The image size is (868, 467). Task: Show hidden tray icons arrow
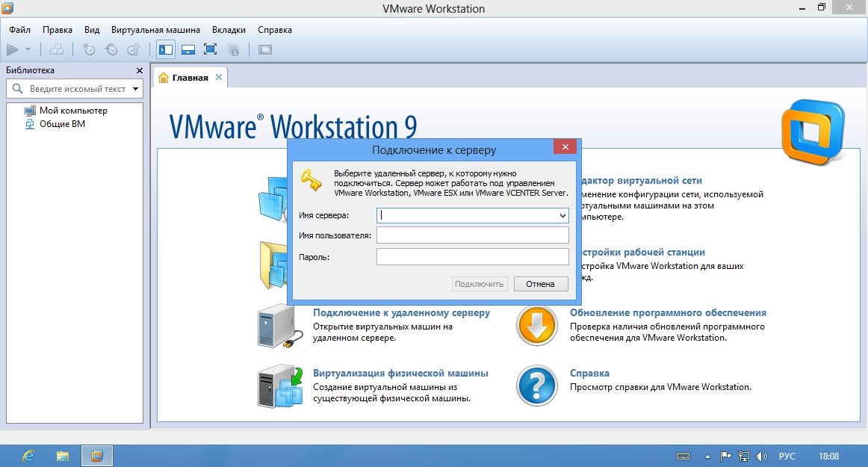point(707,457)
